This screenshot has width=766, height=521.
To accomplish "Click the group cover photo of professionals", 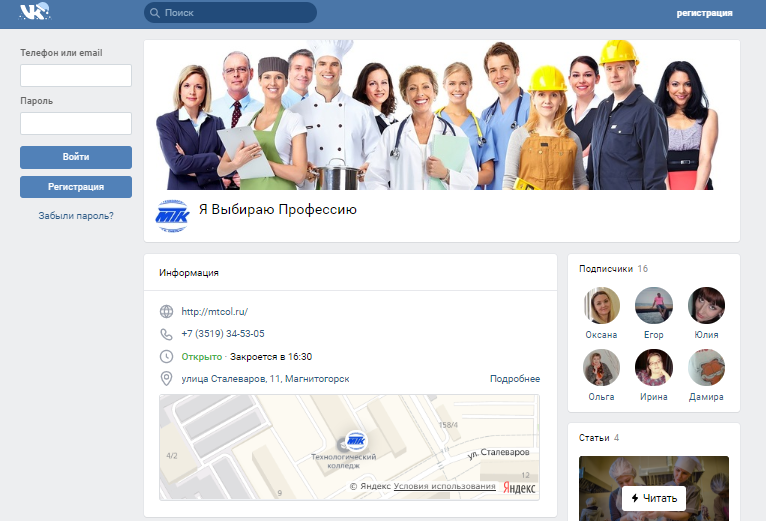I will pyautogui.click(x=442, y=115).
